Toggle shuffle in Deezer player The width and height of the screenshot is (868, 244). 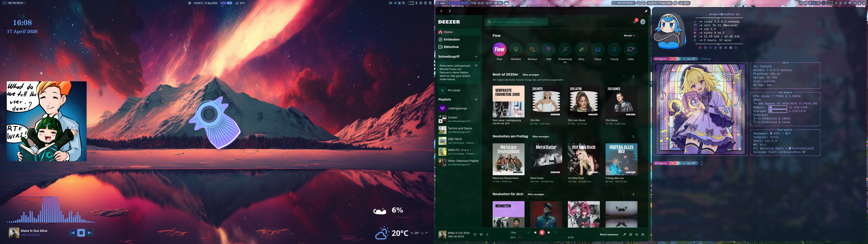528,232
